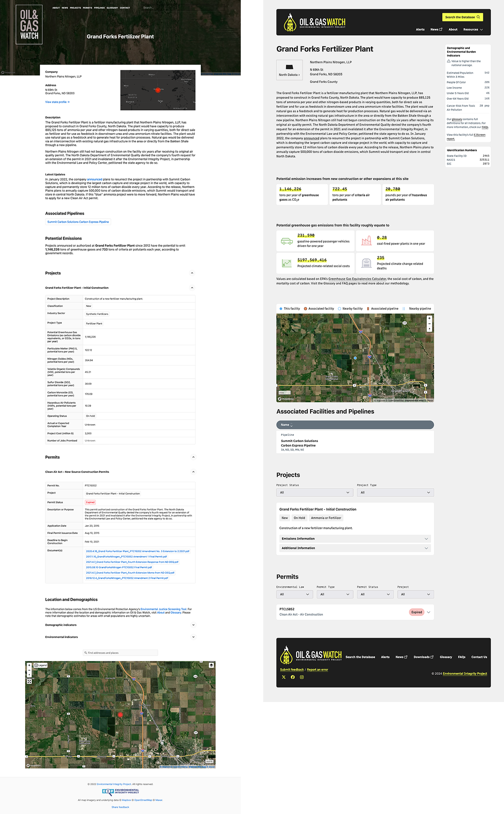Click the Search the Database button
This screenshot has width=504, height=814.
462,17
